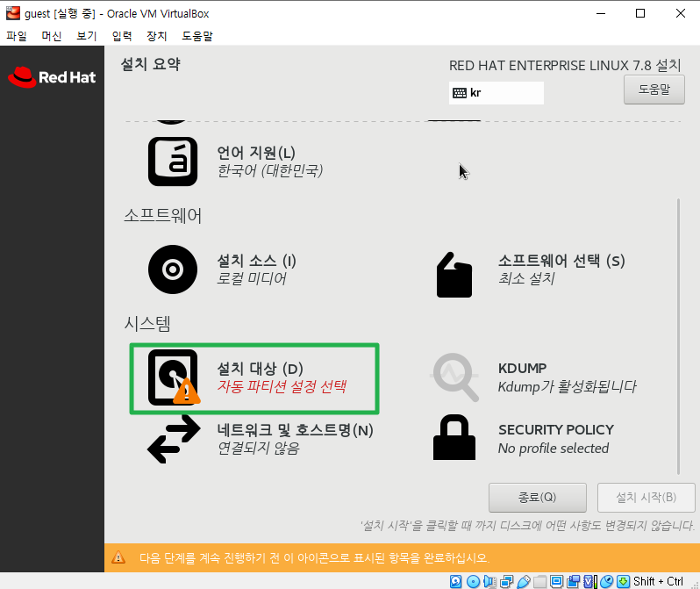Screen dimensions: 700x589
Task: Open the 설치 대상 hard disk icon
Action: pos(174,377)
